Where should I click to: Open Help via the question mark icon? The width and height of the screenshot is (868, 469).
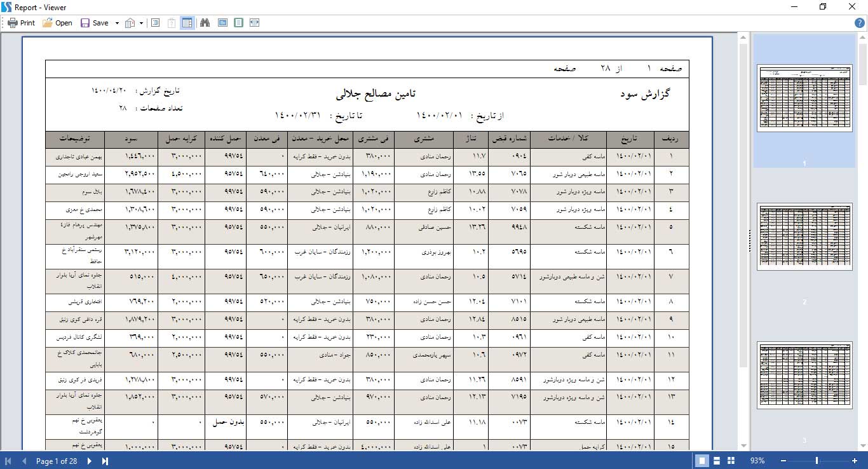coord(860,23)
